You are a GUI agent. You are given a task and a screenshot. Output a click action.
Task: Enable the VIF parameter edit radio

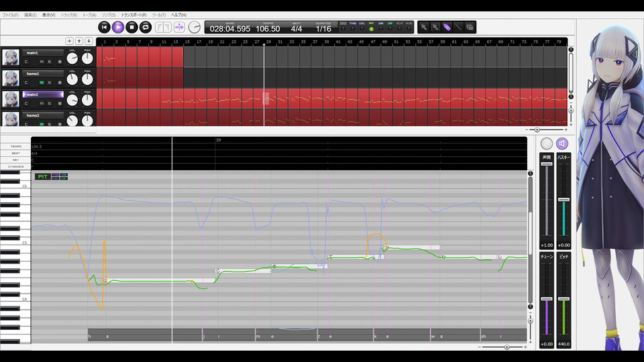pos(390,29)
